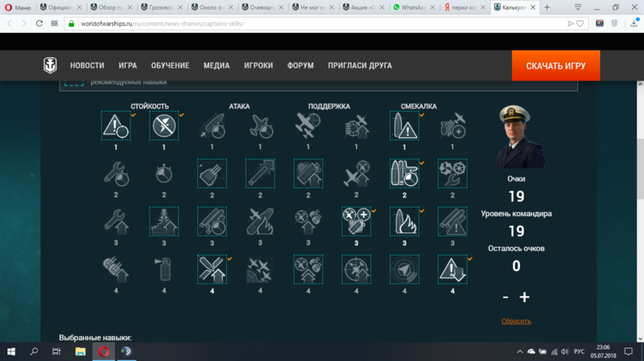Open the Windows Start menu

click(11, 351)
